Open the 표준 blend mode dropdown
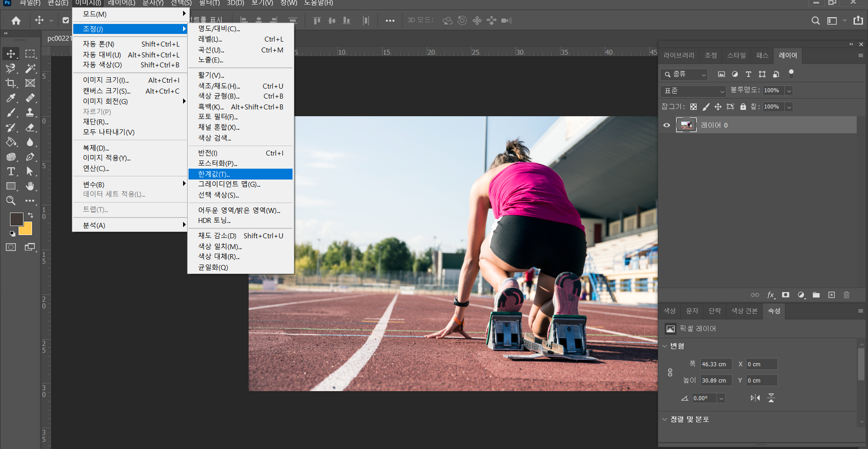Screen dimensions: 868x449 click(693, 91)
